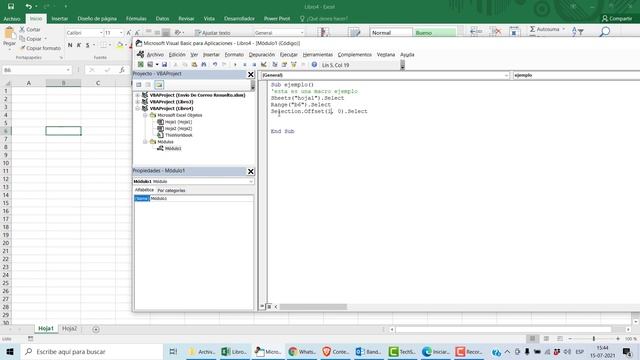Click Cortar in Excel clipboard group
This screenshot has width=640, height=360.
pos(30,29)
